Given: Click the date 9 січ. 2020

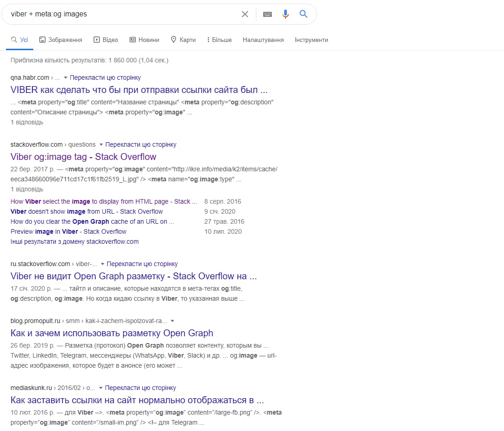Looking at the screenshot, I should click(x=220, y=211).
